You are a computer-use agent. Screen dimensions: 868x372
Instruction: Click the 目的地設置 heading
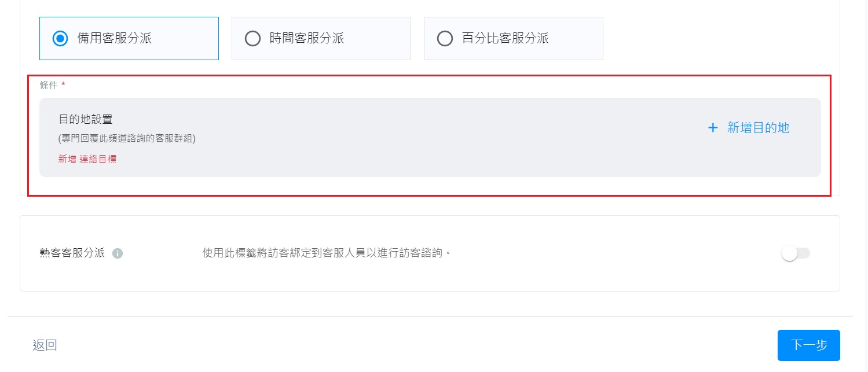pyautogui.click(x=86, y=119)
